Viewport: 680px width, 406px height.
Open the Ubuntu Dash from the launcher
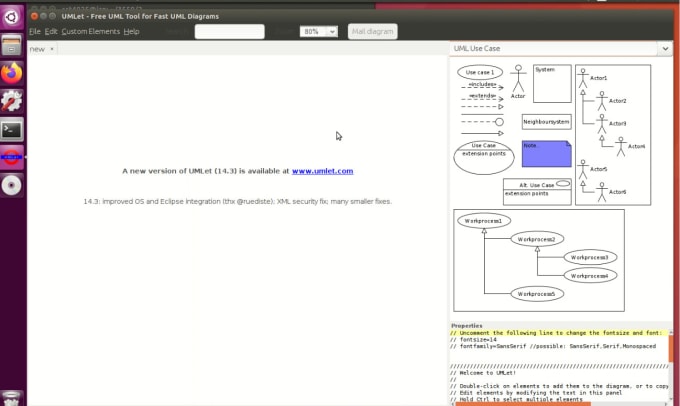click(x=12, y=17)
